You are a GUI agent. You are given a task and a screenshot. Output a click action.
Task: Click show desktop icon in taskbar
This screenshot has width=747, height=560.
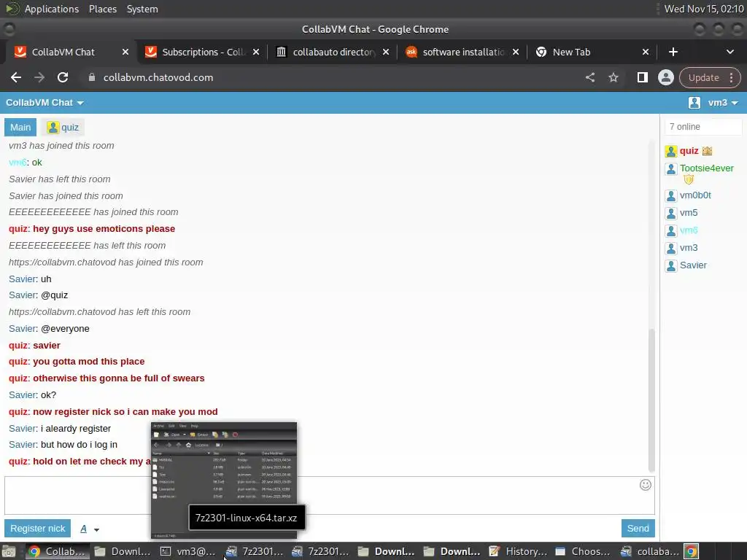(9, 551)
